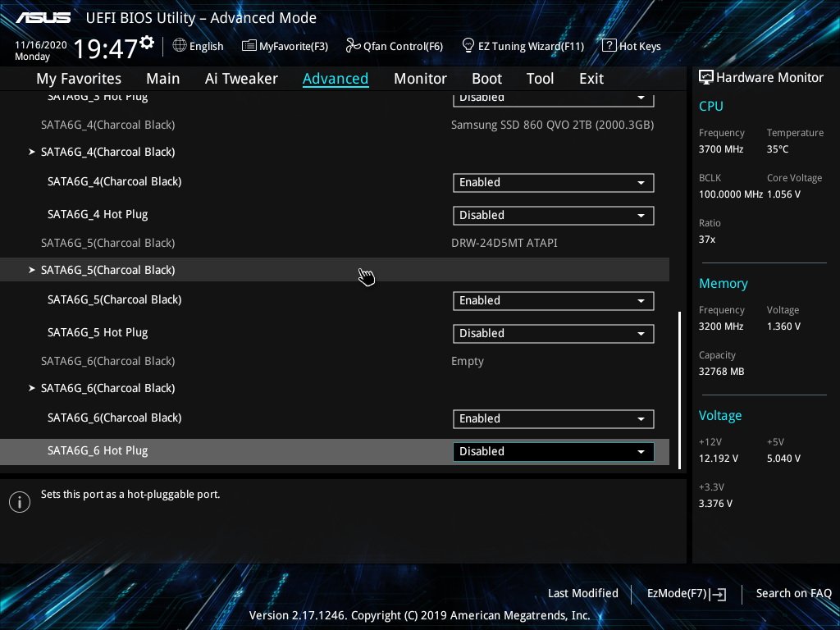Click the Empty value for SATA6G_6
The height and width of the screenshot is (630, 840).
[x=467, y=362]
